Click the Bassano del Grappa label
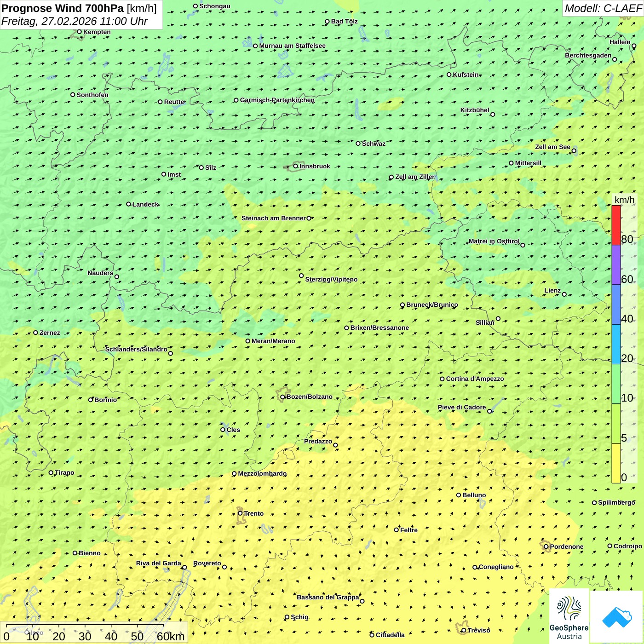The height and width of the screenshot is (644, 644). (328, 597)
